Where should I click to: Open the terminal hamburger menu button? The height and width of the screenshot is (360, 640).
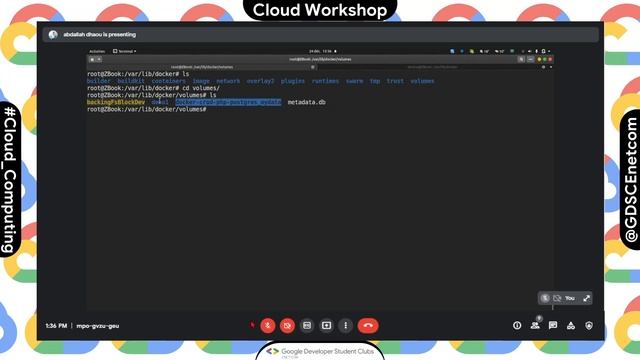click(530, 60)
